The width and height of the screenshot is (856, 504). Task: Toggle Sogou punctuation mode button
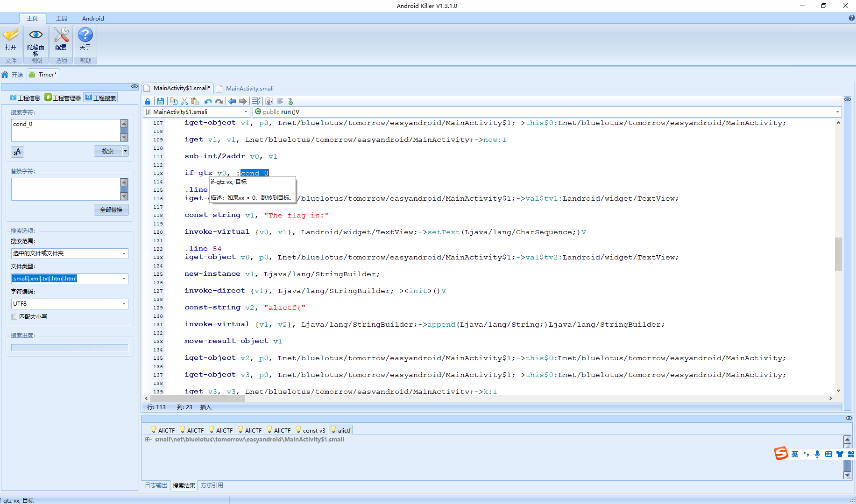[x=806, y=454]
